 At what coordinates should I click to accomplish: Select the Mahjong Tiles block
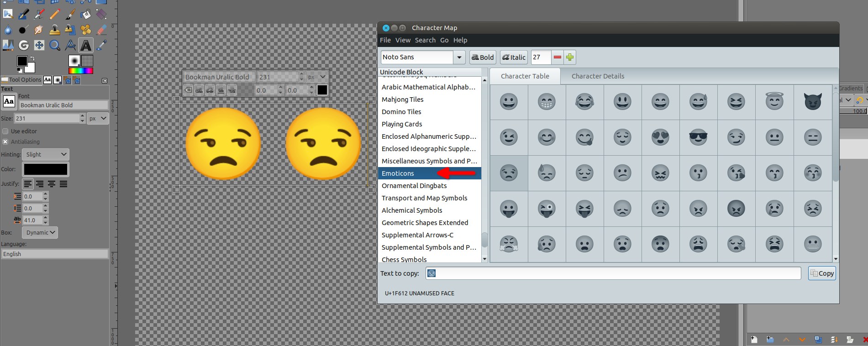pos(429,100)
